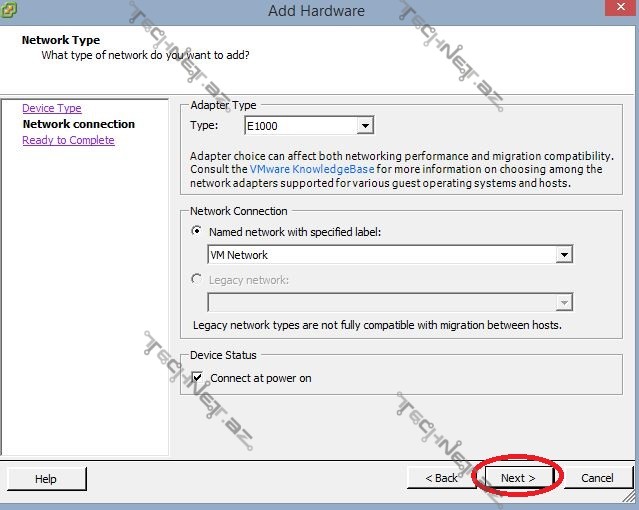This screenshot has height=510, width=639.
Task: Click the E1000 adapter type field
Action: coord(299,126)
